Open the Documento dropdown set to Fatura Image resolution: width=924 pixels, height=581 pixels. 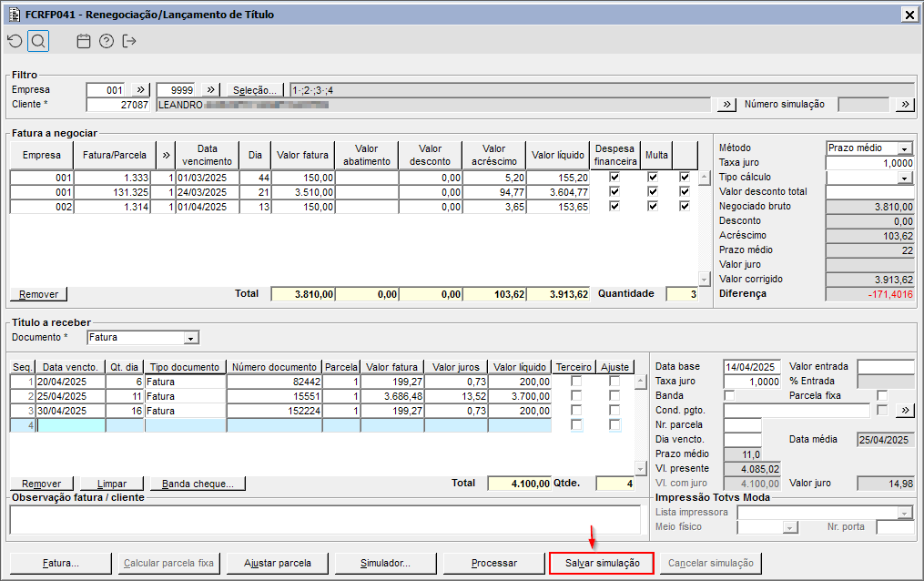(x=190, y=338)
